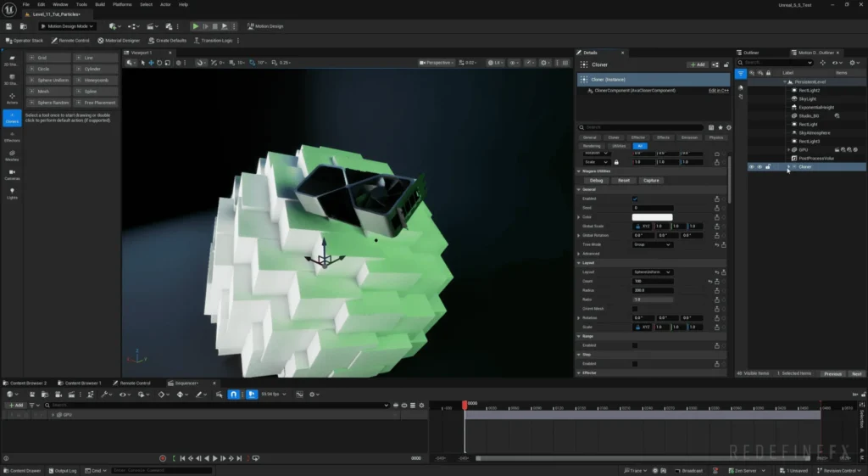Viewport: 868px width, 476px height.
Task: Open Material Designer tool
Action: [x=119, y=41]
